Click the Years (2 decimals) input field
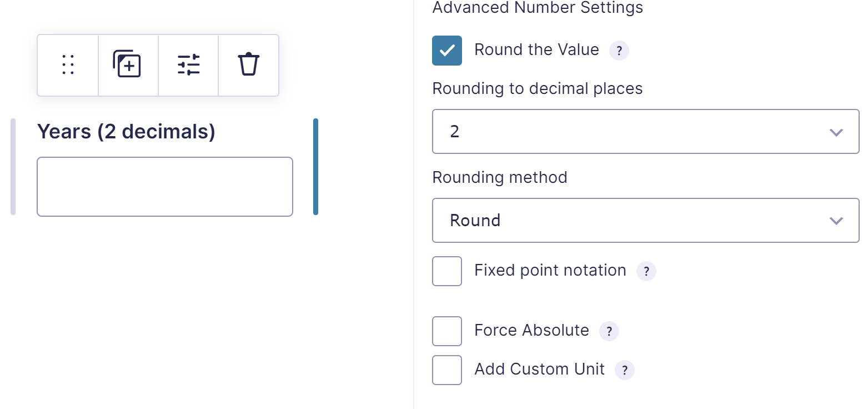868x409 pixels. point(165,187)
